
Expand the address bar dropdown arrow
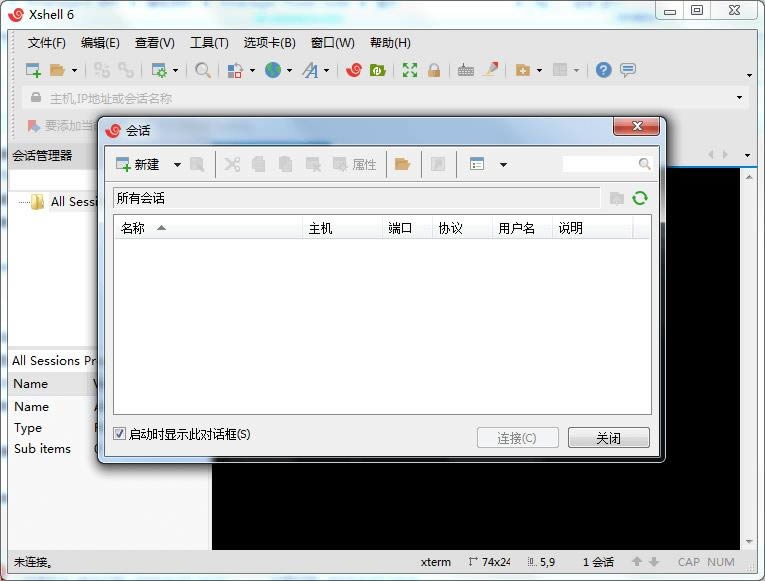pyautogui.click(x=740, y=98)
